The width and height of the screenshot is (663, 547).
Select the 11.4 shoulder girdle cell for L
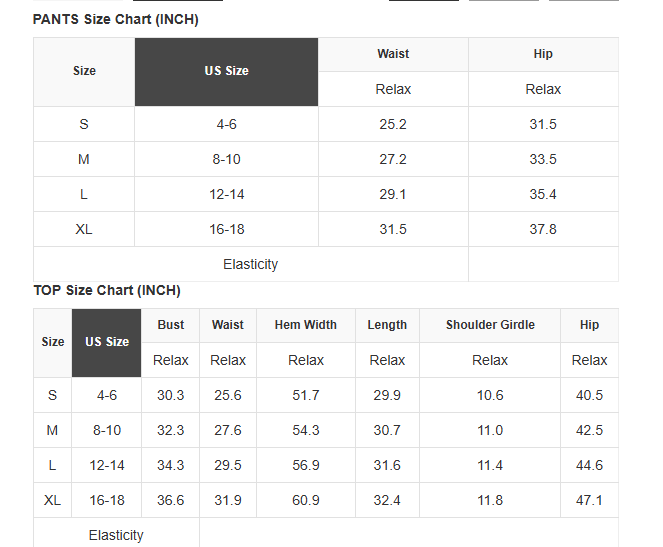click(x=490, y=465)
